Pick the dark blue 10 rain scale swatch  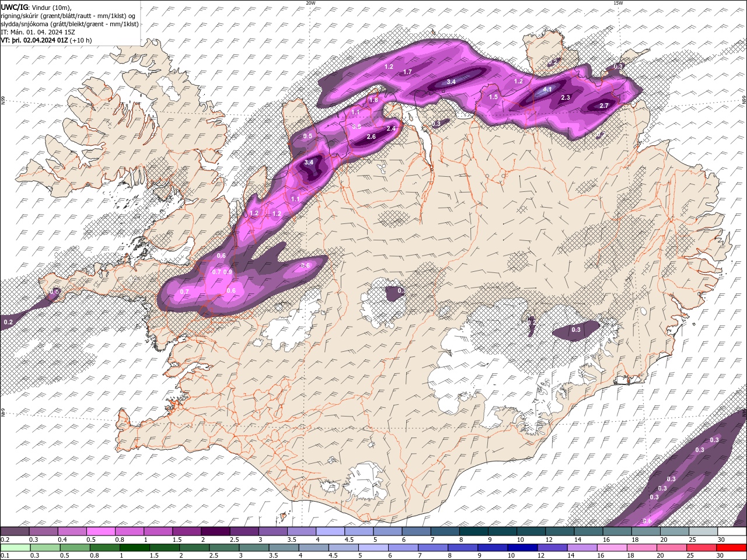pyautogui.click(x=522, y=548)
